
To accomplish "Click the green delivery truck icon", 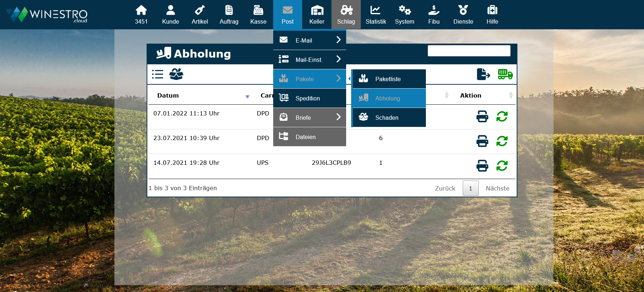I will [x=505, y=74].
